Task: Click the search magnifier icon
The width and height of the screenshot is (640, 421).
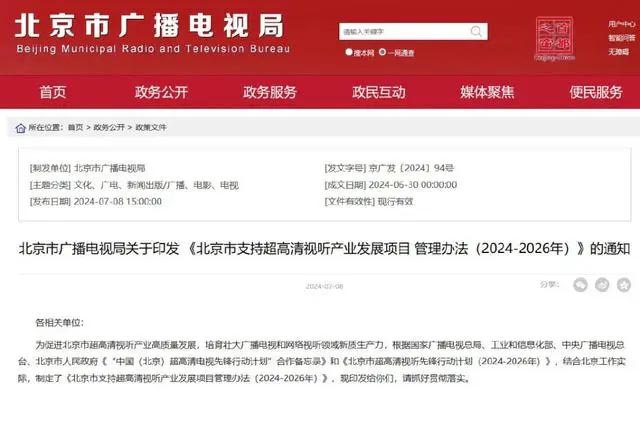Action: [x=476, y=31]
